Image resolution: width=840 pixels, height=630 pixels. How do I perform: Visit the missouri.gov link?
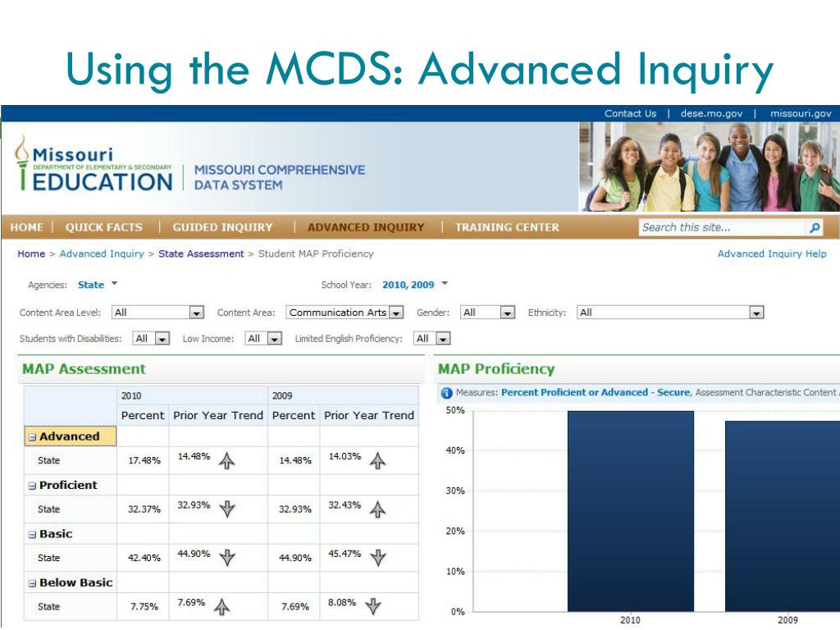tap(801, 113)
